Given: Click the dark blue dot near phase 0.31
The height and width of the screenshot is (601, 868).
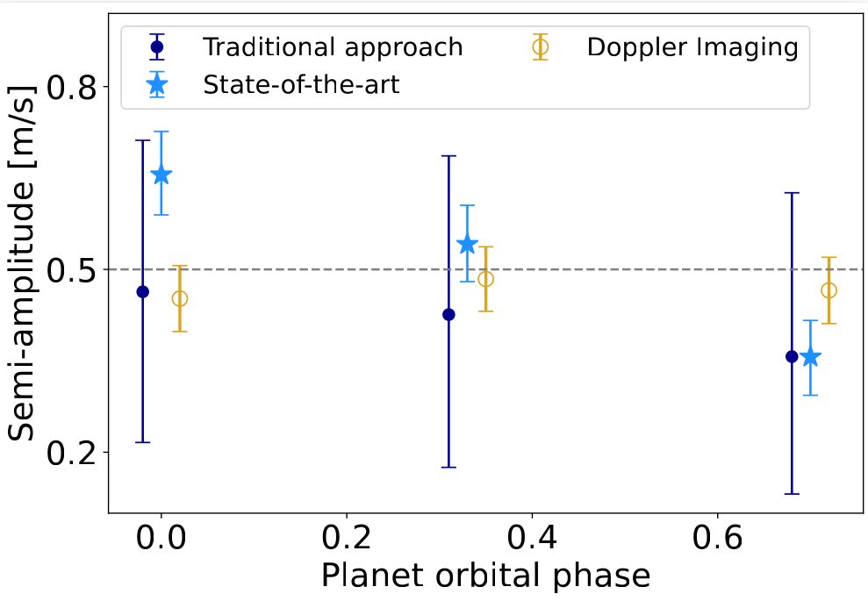Looking at the screenshot, I should pos(448,314).
